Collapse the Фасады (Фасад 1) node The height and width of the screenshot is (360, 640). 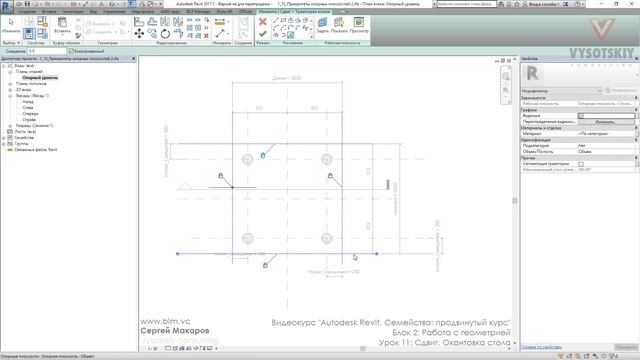point(10,96)
